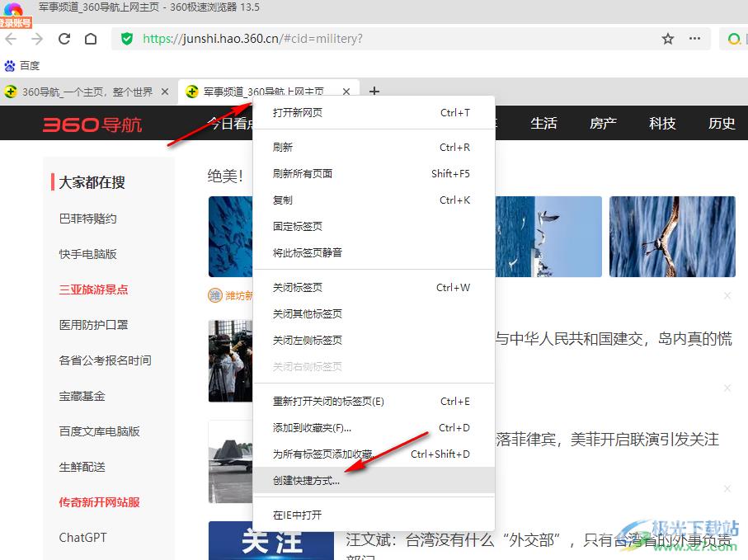This screenshot has width=748, height=560.
Task: Click 百度文库电脑版 link
Action: point(99,431)
